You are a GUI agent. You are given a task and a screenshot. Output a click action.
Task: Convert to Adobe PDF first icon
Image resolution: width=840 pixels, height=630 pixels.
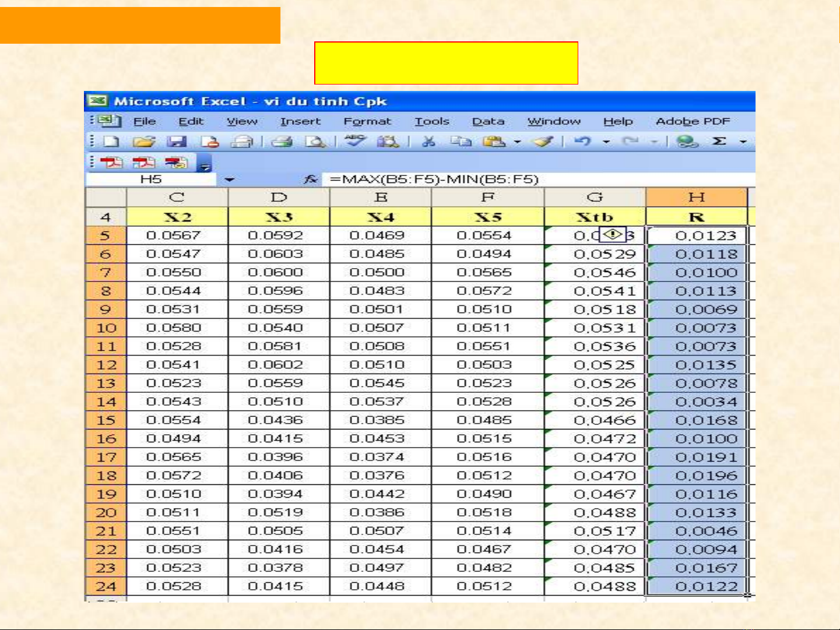(x=111, y=163)
